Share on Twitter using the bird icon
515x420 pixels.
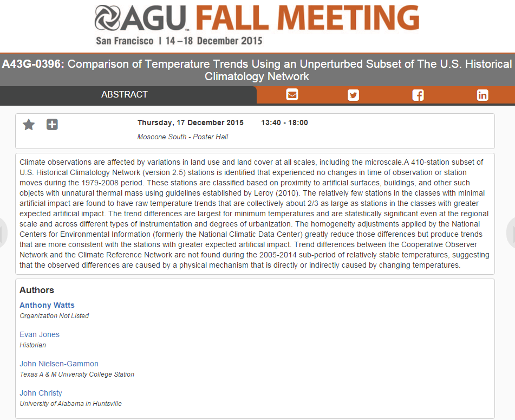[354, 95]
